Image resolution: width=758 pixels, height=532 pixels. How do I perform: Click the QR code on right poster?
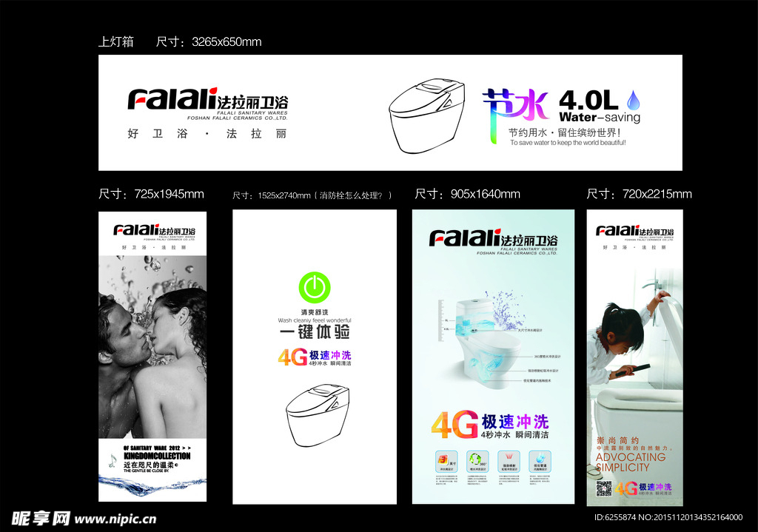point(604,488)
